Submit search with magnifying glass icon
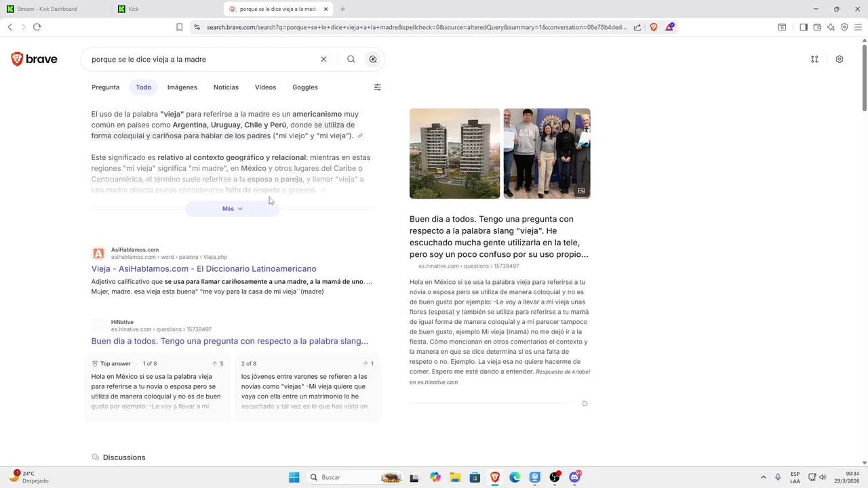The height and width of the screenshot is (488, 868). (x=351, y=59)
